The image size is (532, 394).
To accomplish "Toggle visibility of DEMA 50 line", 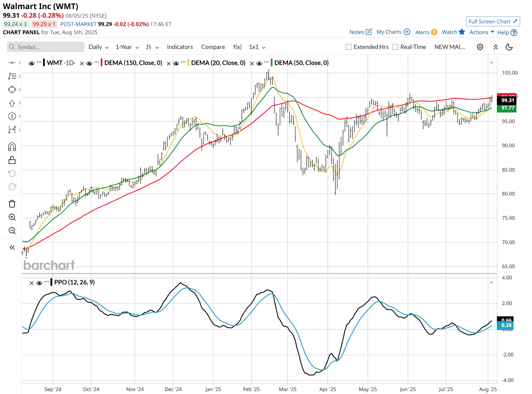I will [259, 64].
